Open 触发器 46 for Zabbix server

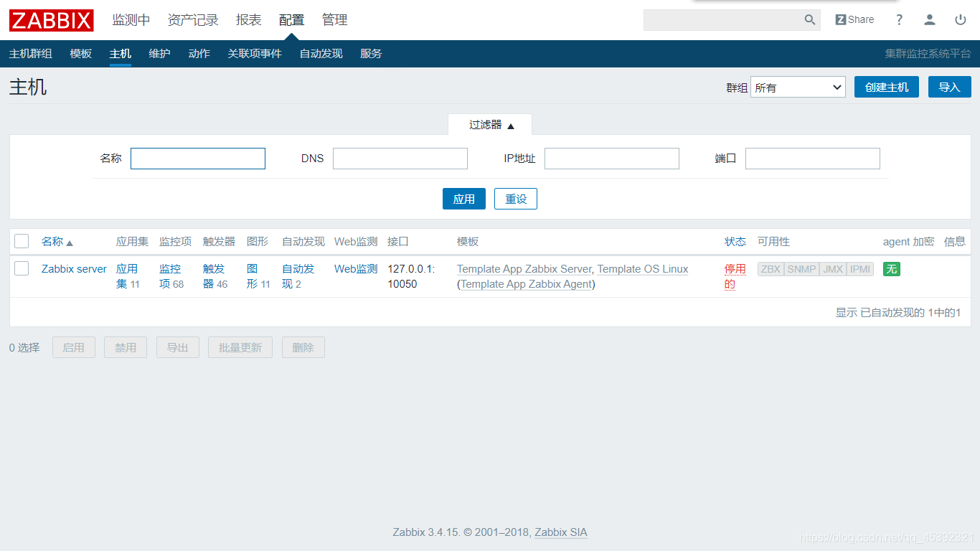pos(215,276)
